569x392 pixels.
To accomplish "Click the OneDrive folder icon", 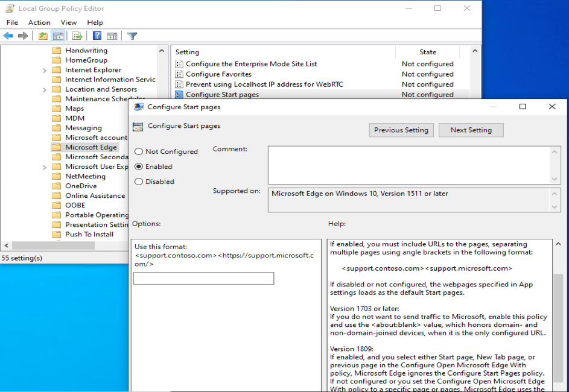I will coord(56,186).
